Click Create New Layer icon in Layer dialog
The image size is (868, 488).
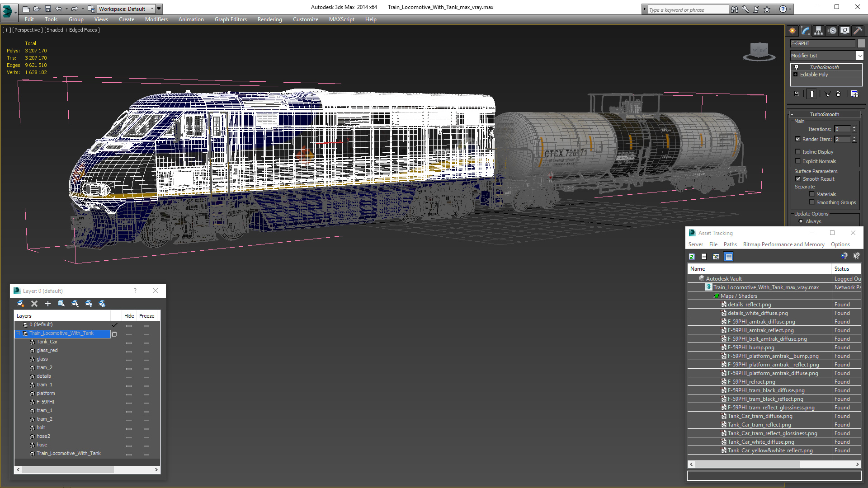[x=21, y=304]
